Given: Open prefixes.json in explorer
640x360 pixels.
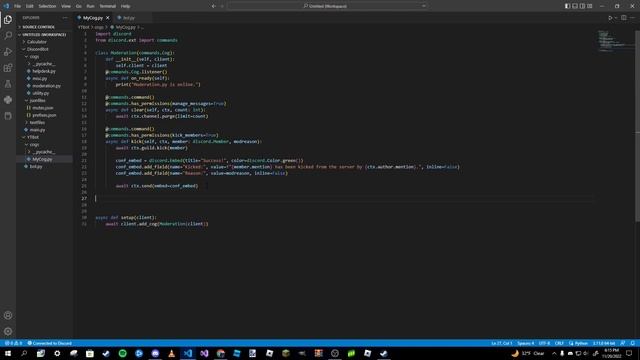Looking at the screenshot, I should tap(44, 115).
